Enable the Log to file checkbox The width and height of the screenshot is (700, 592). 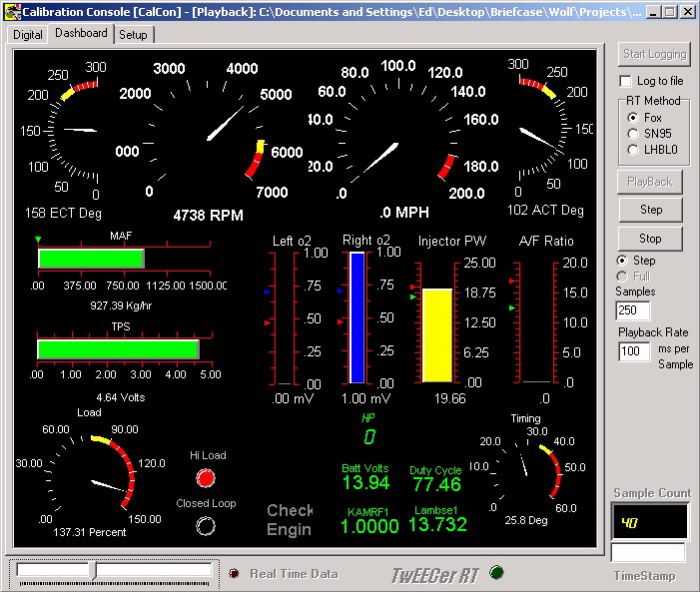(625, 81)
